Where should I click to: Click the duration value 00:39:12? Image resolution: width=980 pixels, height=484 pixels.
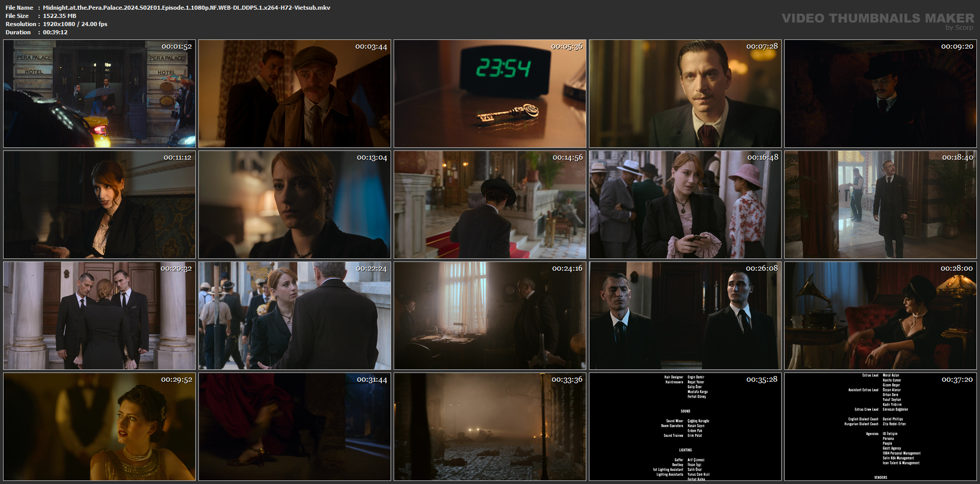click(x=55, y=32)
